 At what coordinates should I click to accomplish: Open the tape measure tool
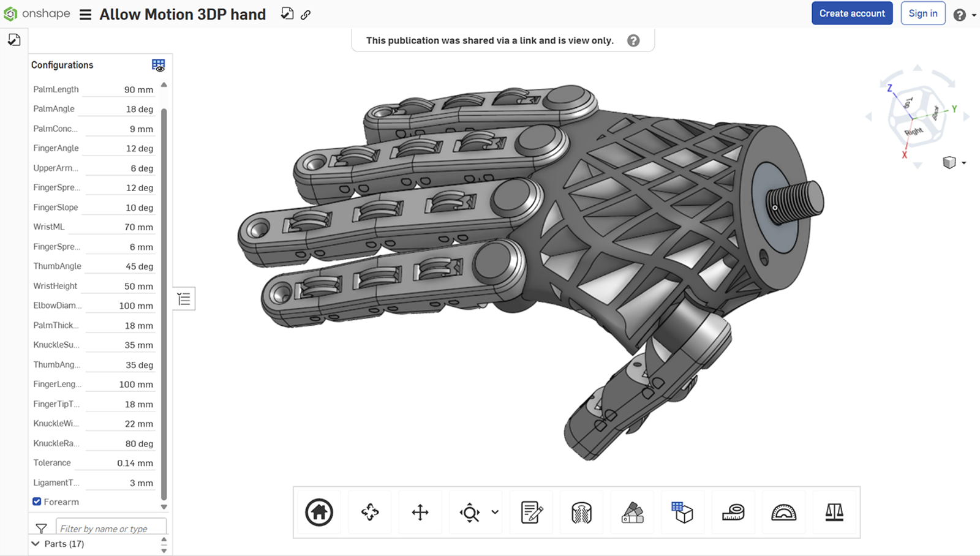[733, 513]
